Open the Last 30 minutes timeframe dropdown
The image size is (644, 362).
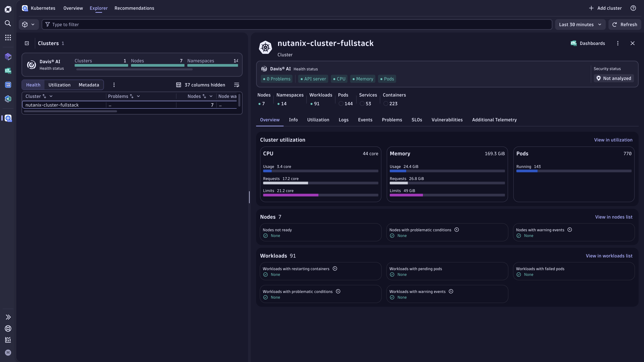coord(580,24)
